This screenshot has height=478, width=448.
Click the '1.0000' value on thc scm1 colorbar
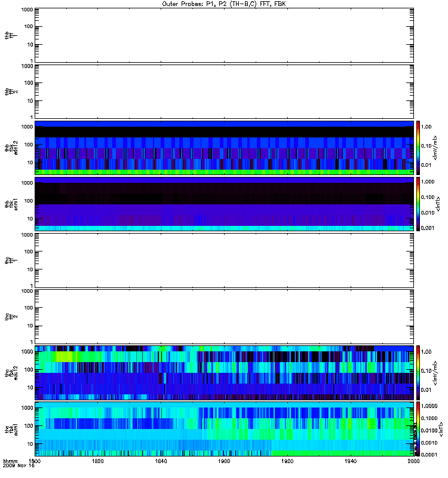[429, 406]
